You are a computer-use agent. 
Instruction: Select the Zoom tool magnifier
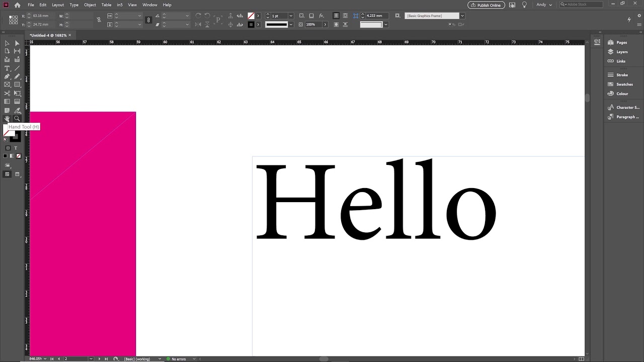tap(17, 119)
